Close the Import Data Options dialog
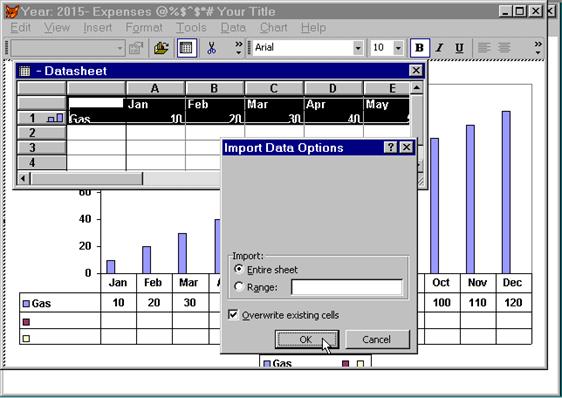 [x=406, y=147]
